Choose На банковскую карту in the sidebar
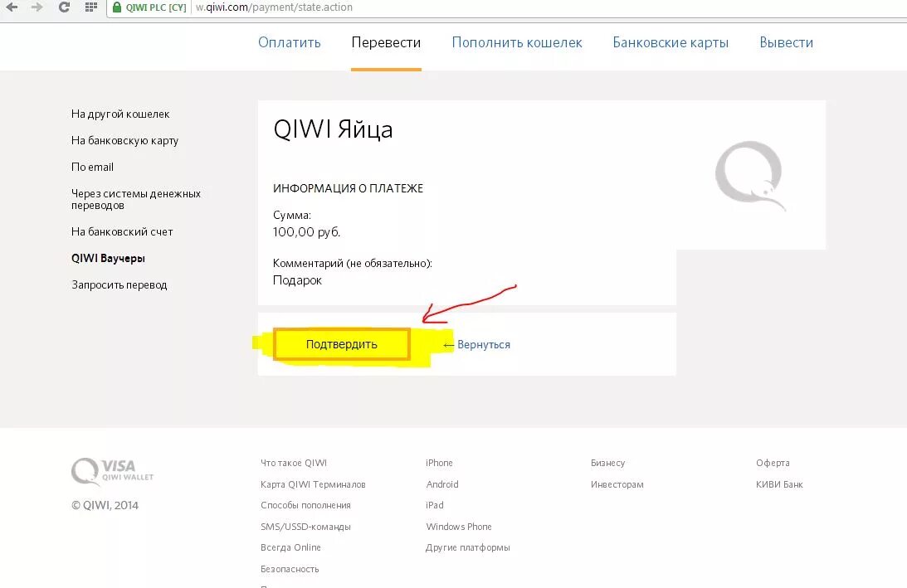 click(x=125, y=140)
